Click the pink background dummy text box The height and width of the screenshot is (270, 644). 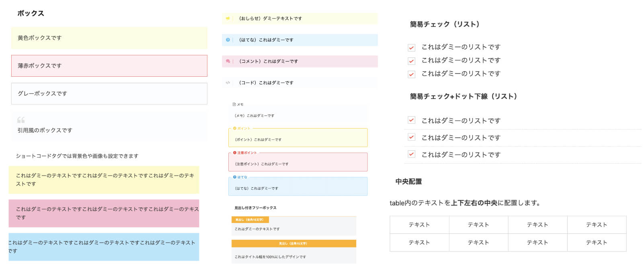pos(104,213)
